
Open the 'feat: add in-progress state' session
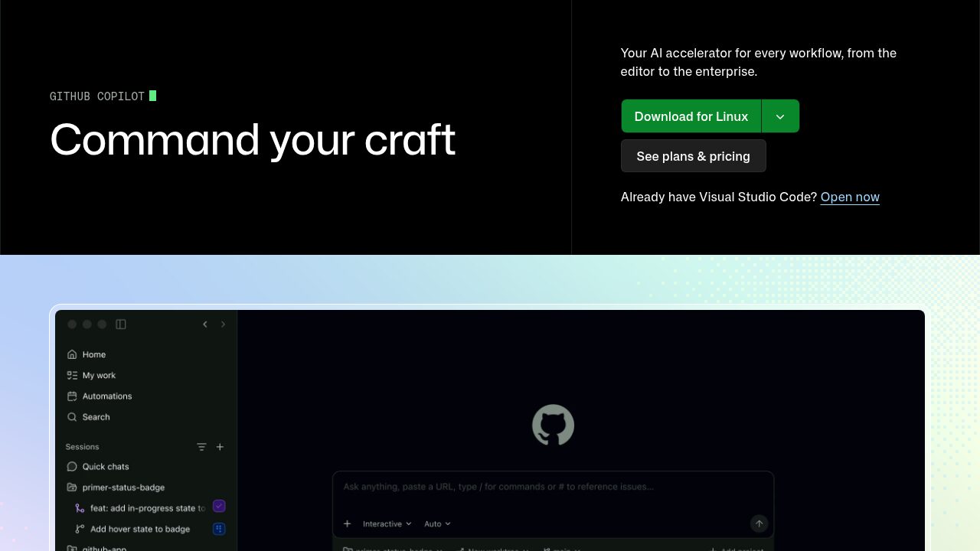click(x=147, y=508)
